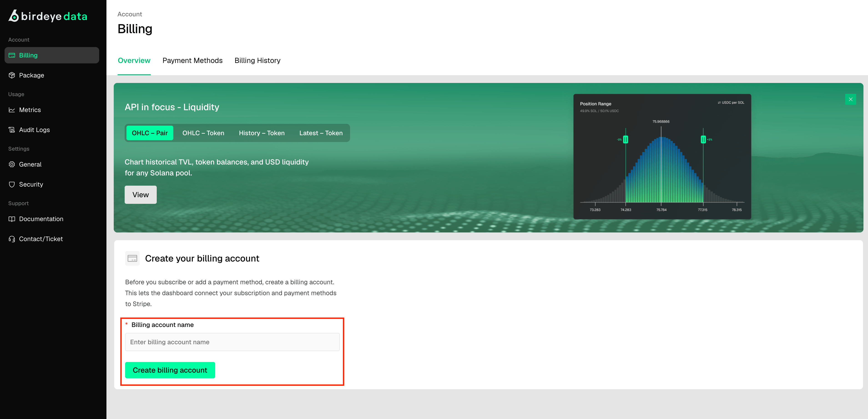Viewport: 868px width, 419px height.
Task: Select the OHLC – Pair option
Action: point(150,133)
